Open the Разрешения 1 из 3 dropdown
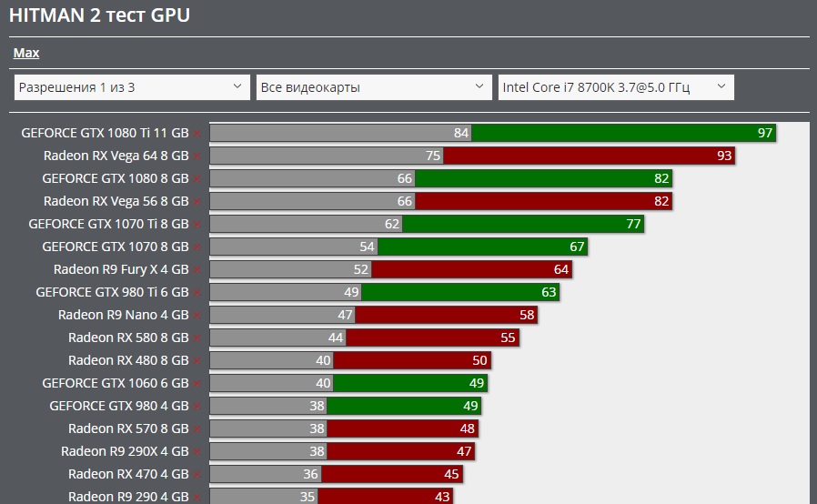817x504 pixels. click(132, 87)
